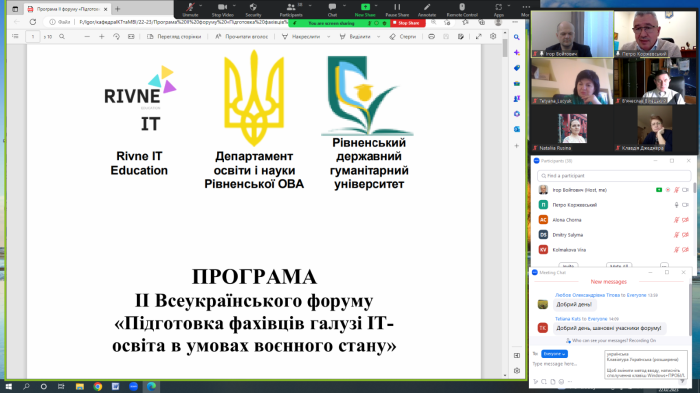Open PDF search magnifier

pyautogui.click(x=62, y=37)
